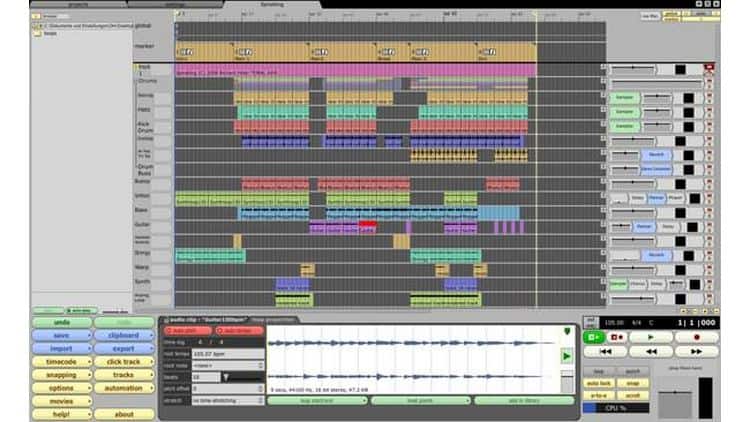
Task: Open the options menu
Action: 62,388
